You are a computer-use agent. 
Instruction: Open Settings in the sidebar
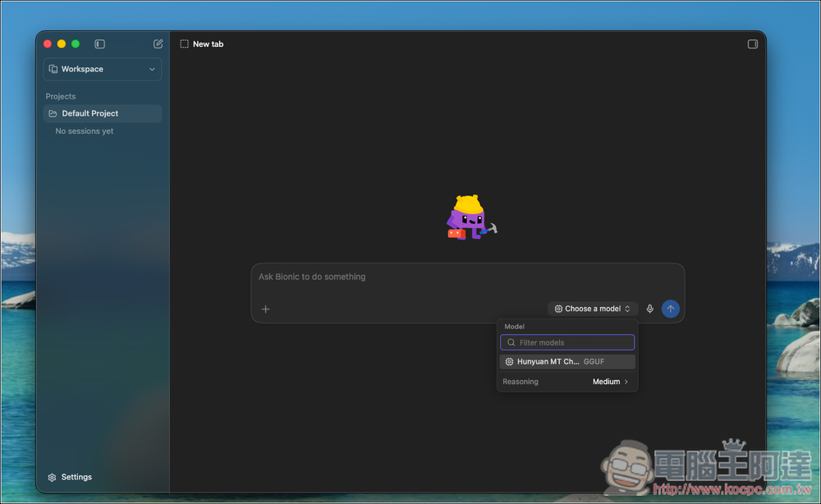[70, 477]
